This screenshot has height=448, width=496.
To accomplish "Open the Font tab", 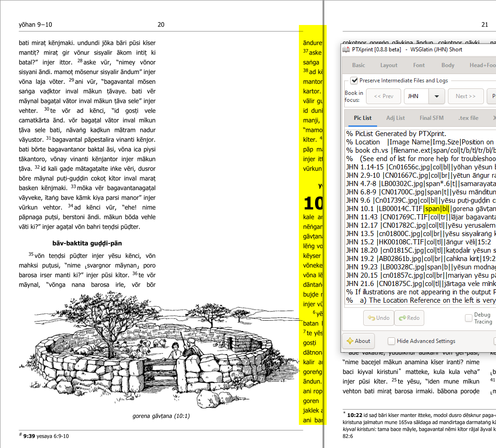I will pos(419,65).
